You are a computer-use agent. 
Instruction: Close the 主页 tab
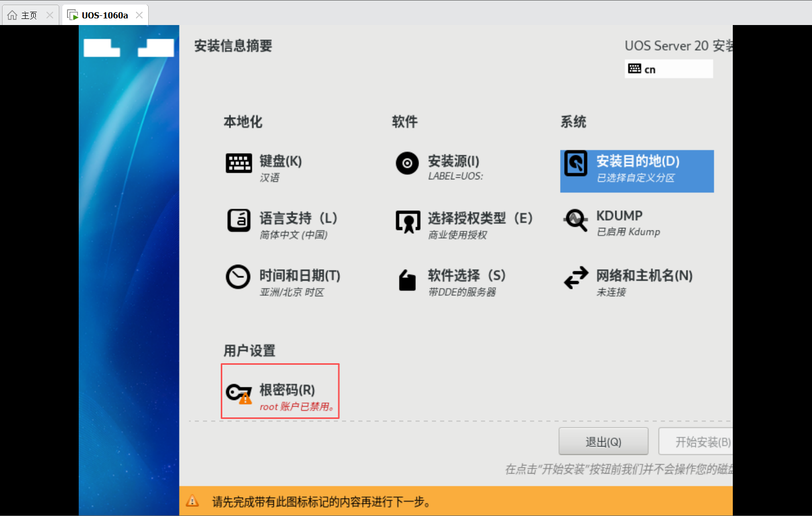coord(50,15)
